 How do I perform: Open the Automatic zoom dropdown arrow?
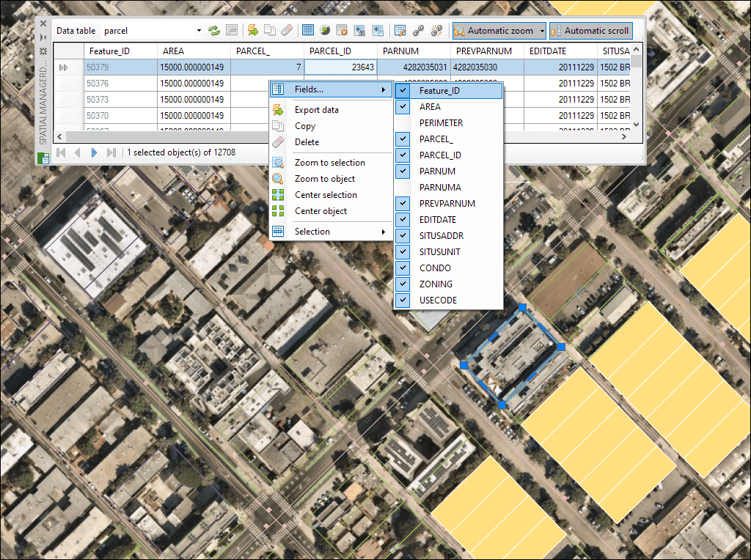[x=542, y=31]
